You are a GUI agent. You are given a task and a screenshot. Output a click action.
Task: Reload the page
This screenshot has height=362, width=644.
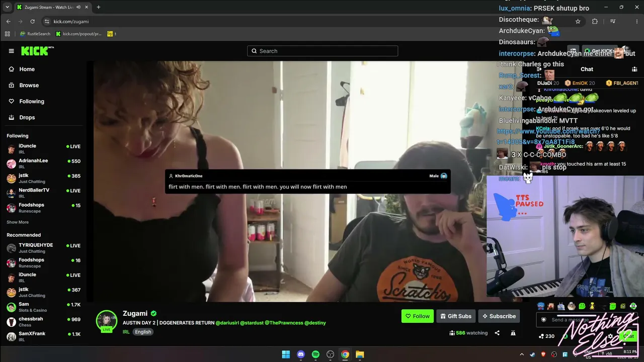[32, 21]
